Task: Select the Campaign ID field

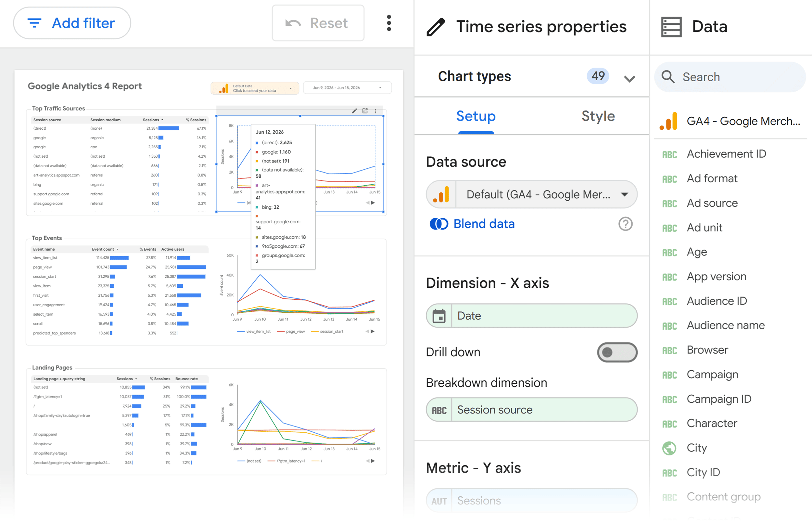Action: coord(719,399)
